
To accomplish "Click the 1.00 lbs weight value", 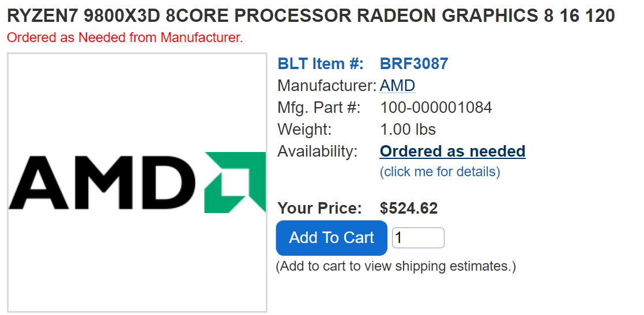I will [x=408, y=130].
